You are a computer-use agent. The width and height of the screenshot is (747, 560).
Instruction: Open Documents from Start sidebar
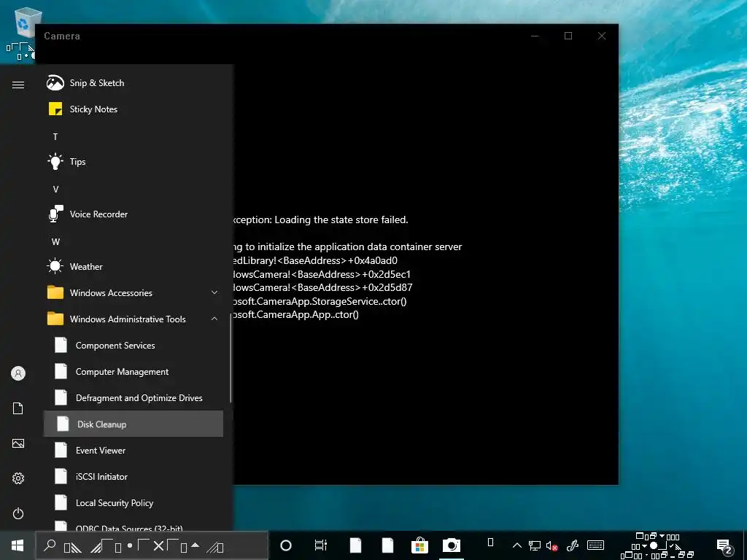18,408
